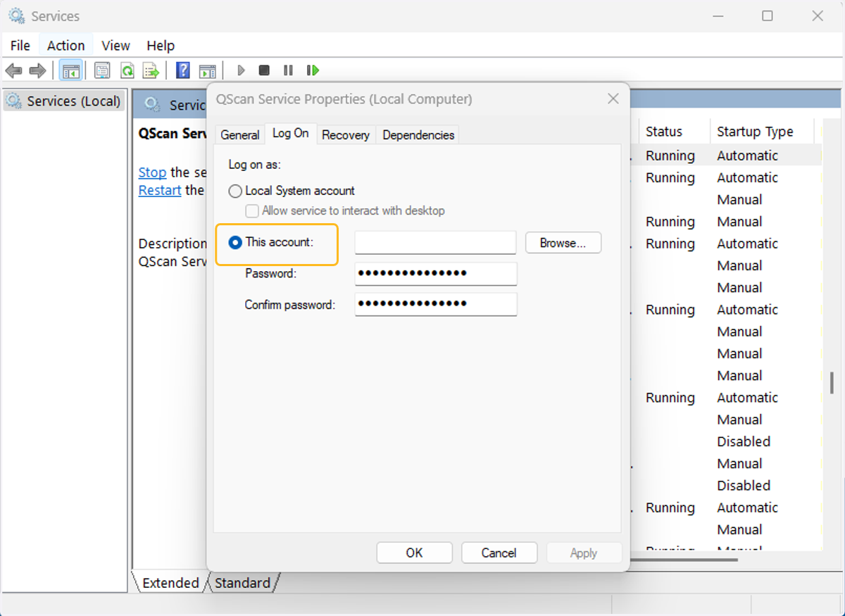Select the This account radio button
This screenshot has width=845, height=616.
(x=235, y=242)
